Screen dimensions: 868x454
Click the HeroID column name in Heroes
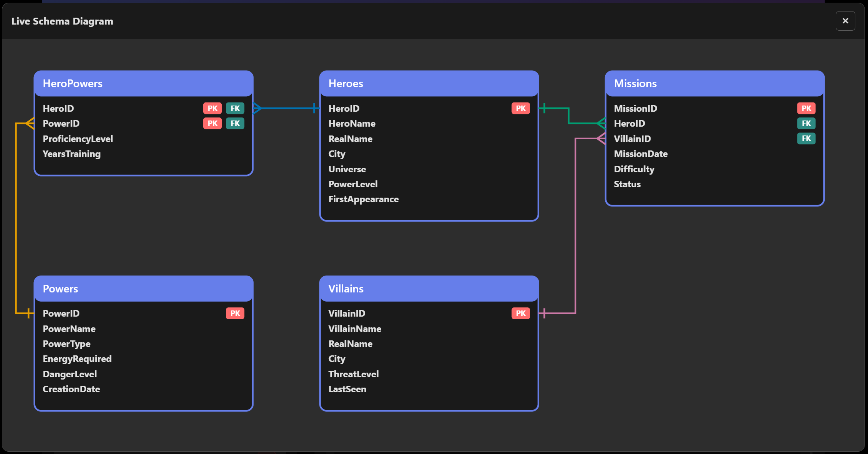pyautogui.click(x=344, y=109)
